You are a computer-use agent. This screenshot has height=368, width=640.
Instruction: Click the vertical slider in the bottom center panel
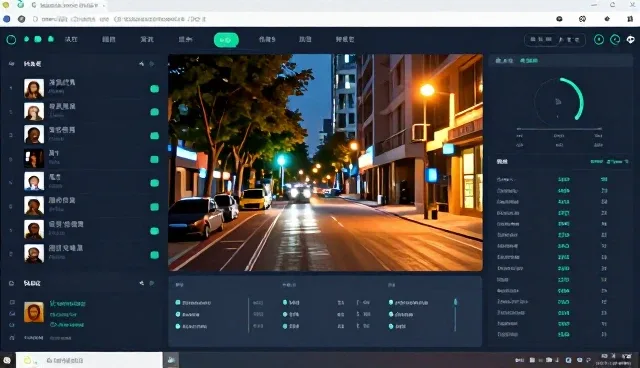click(x=456, y=314)
